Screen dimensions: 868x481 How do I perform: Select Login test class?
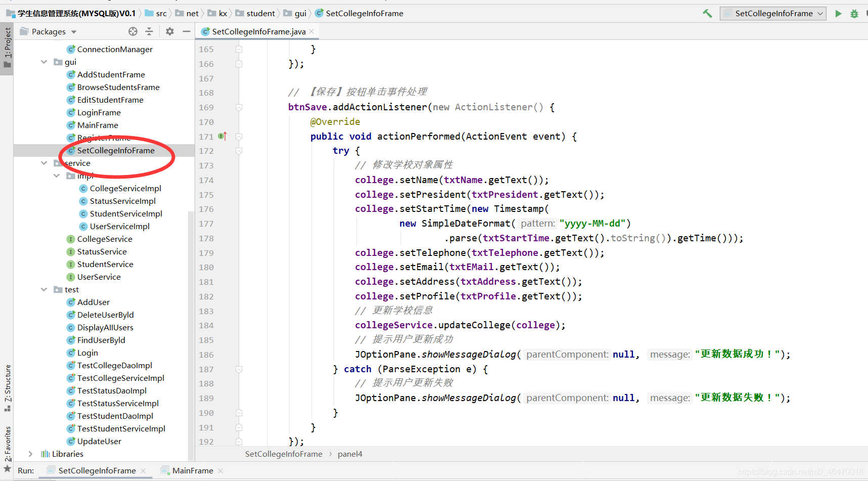87,353
